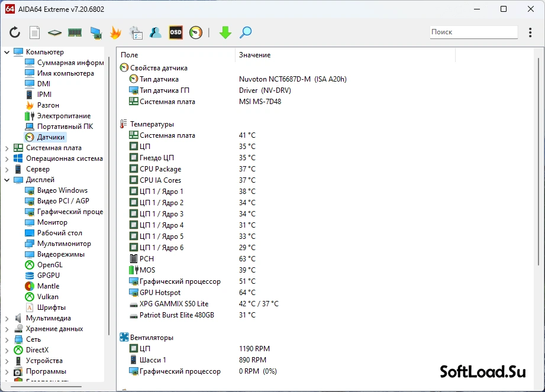Launch the flame stability test icon

click(x=115, y=33)
